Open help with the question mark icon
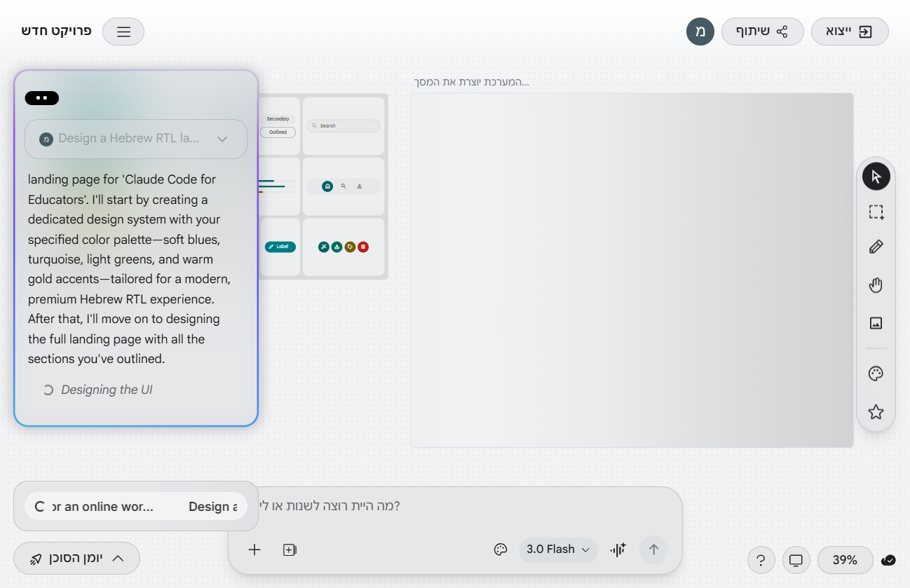Viewport: 910px width, 588px height. click(761, 560)
